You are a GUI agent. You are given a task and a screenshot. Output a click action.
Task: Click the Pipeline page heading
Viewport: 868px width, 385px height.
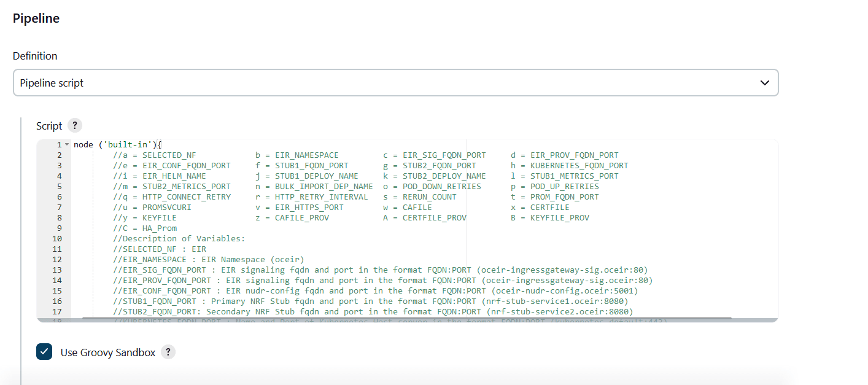36,18
